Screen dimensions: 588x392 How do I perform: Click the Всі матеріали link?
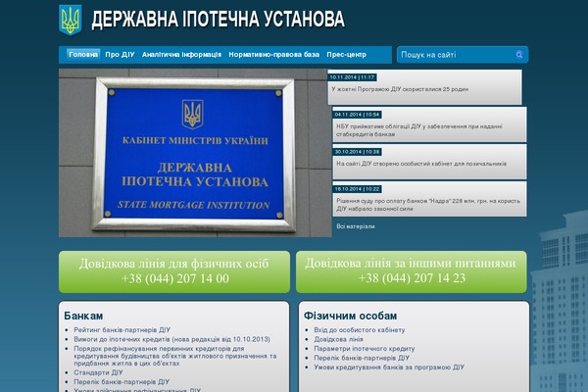coord(356,226)
